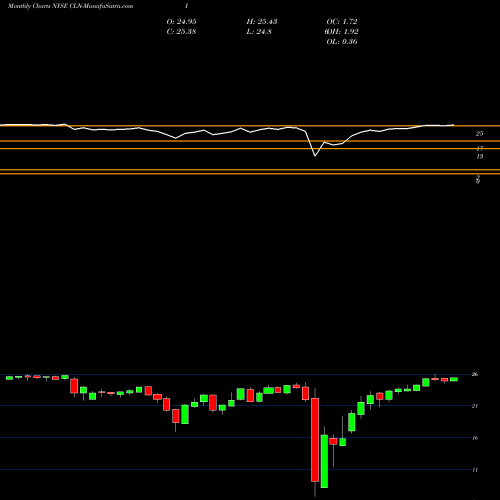Image resolution: width=500 pixels, height=500 pixels.
Task: Click the '13' label on the upper indicator axis
Action: pos(479,156)
